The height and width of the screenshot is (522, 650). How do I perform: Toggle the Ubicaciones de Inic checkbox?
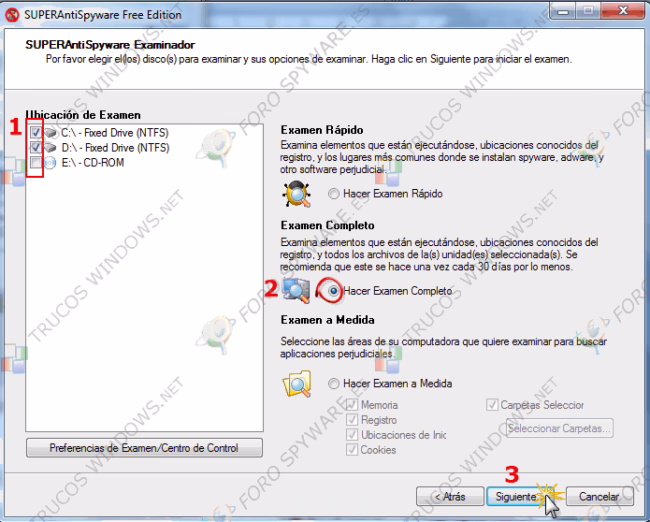coord(352,435)
